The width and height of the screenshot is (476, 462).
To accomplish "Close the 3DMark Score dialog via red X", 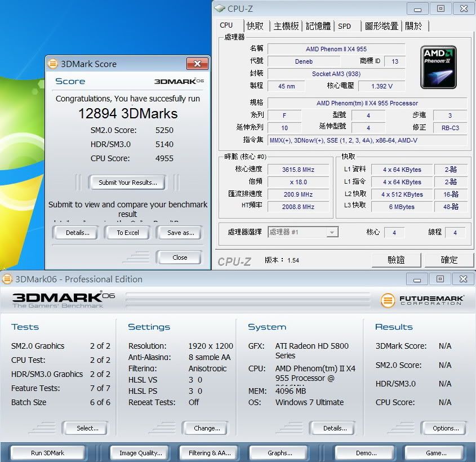I will tap(197, 64).
